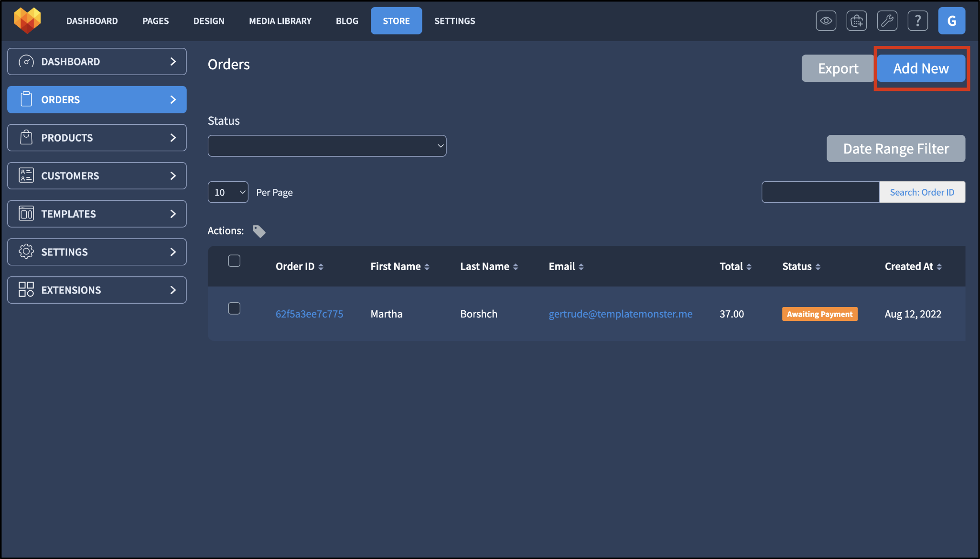This screenshot has height=559, width=980.
Task: Click inside the Order ID search field
Action: (820, 192)
